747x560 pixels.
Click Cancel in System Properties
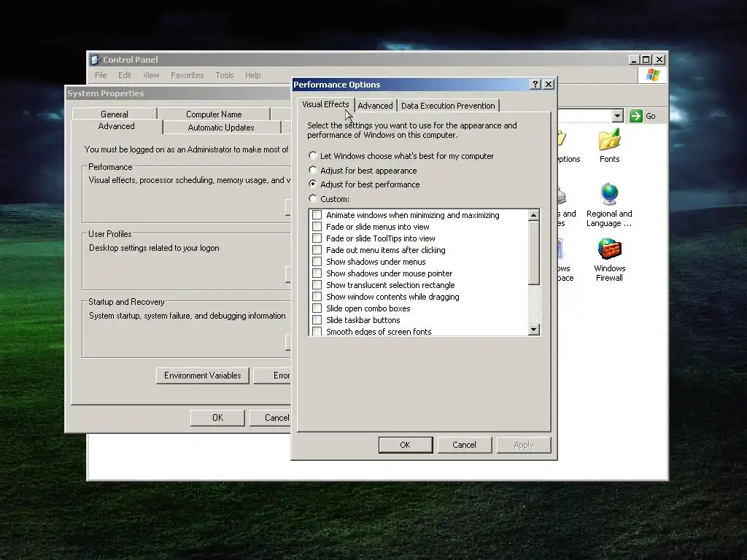click(x=271, y=418)
